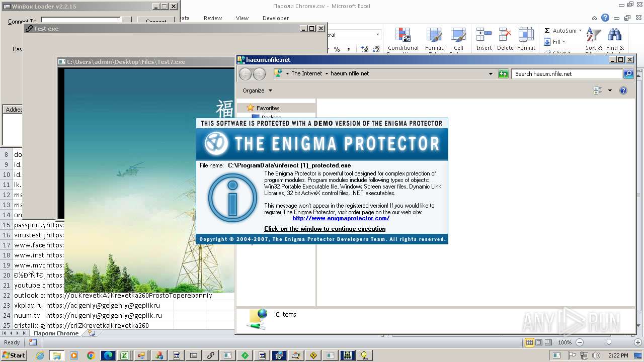Click the Excel zoom slider handle

[609, 342]
